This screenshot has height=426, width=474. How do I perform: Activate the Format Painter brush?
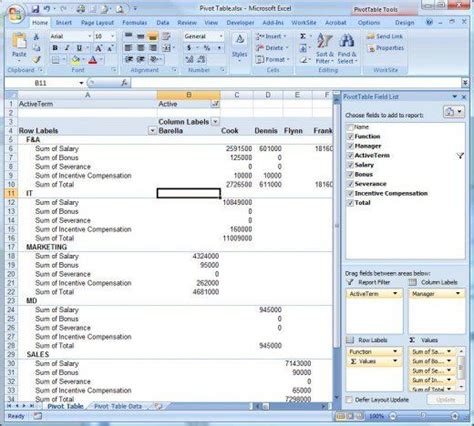(x=36, y=60)
